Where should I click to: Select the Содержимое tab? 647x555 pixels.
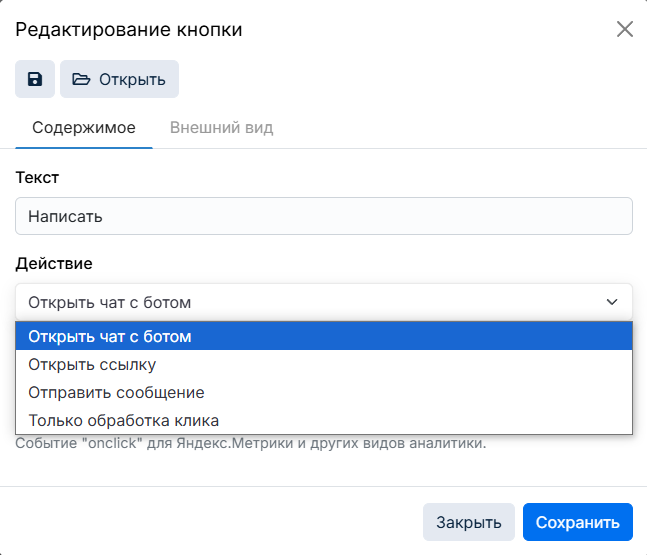(x=84, y=128)
